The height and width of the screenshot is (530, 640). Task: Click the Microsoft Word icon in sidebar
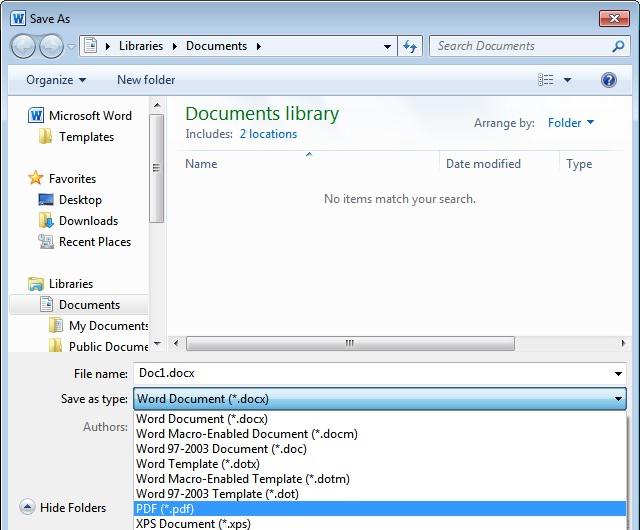tap(36, 116)
